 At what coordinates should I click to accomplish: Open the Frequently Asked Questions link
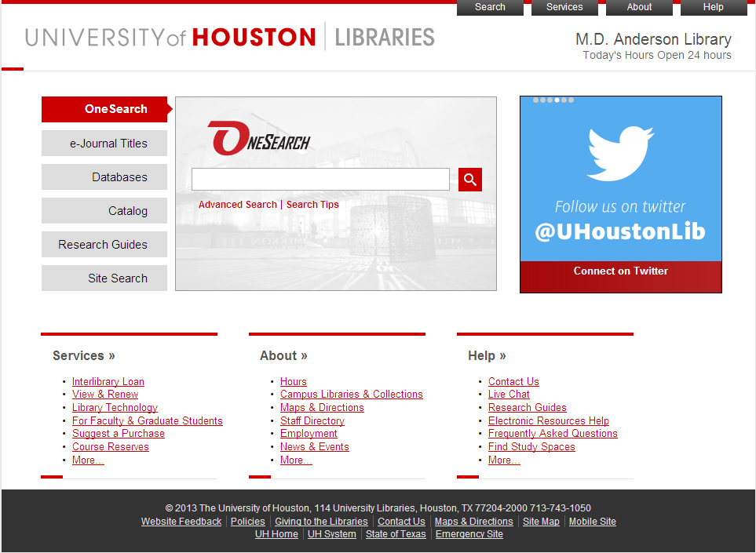coord(553,434)
